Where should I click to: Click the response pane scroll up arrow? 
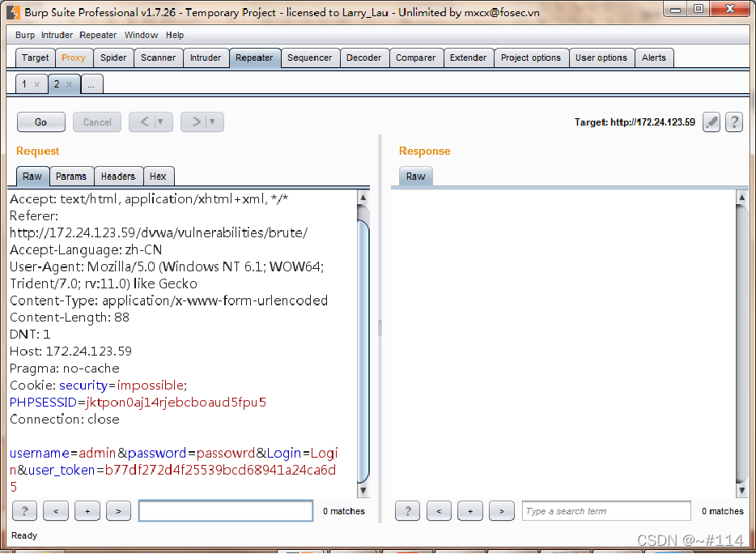pos(741,198)
